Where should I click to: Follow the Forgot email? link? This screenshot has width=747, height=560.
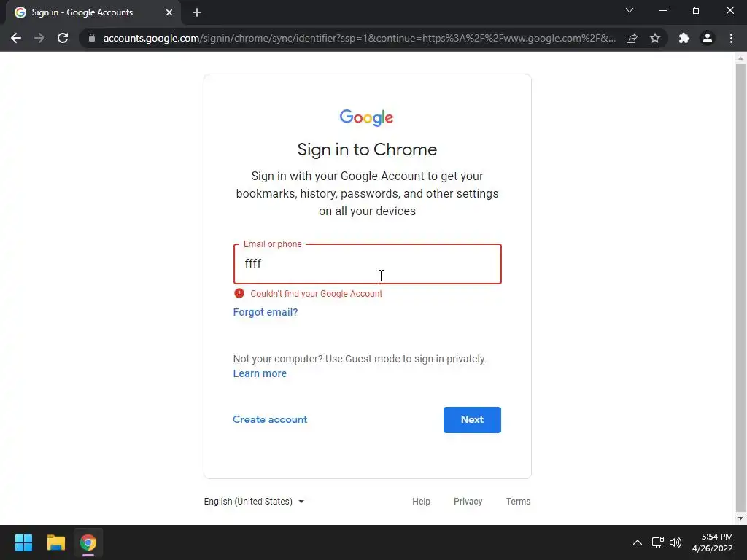coord(266,312)
